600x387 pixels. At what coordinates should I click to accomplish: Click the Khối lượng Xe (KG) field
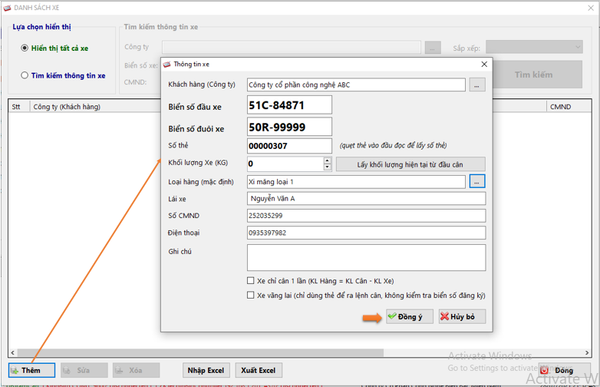point(285,164)
